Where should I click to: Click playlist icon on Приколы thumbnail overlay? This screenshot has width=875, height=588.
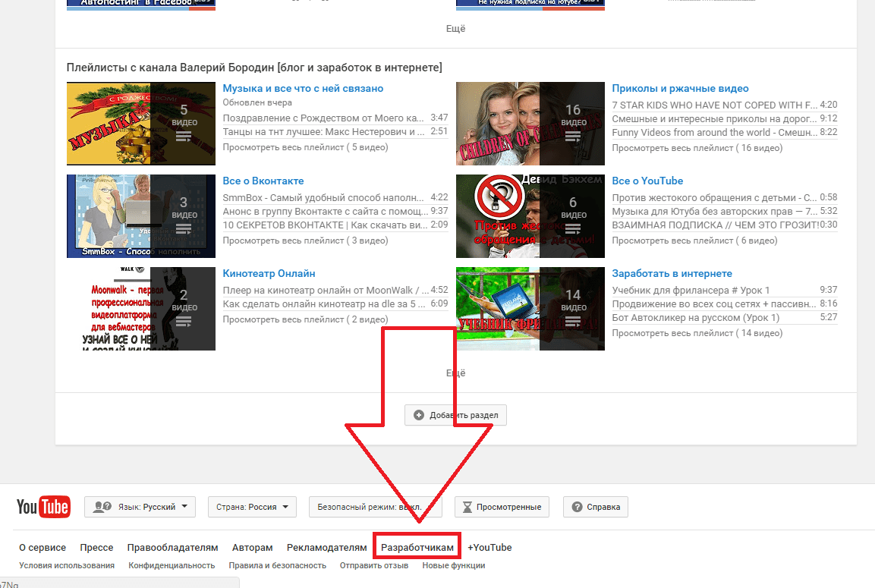coord(573,137)
